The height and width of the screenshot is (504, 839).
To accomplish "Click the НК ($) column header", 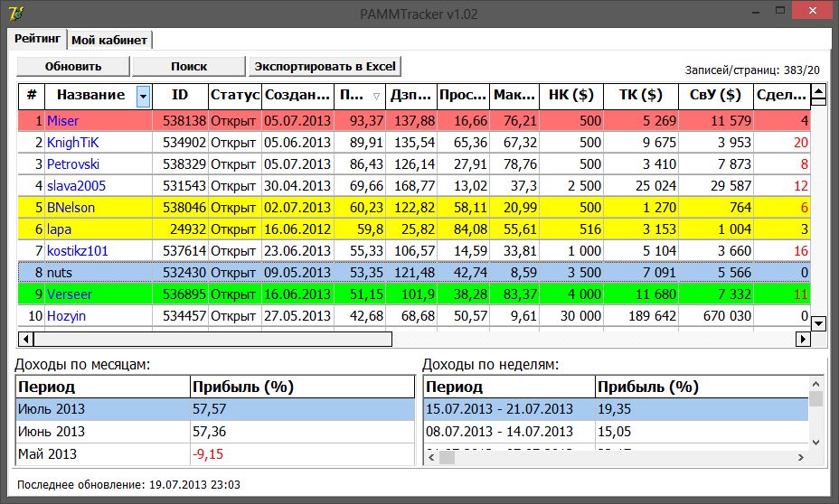I will click(x=571, y=97).
